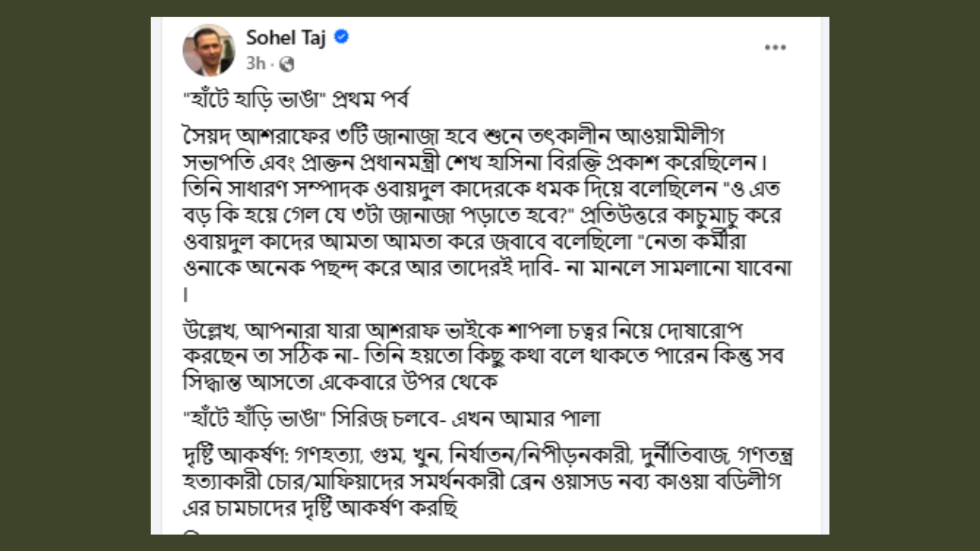
Task: Open the Sohel Taj profile name link
Action: coord(286,37)
